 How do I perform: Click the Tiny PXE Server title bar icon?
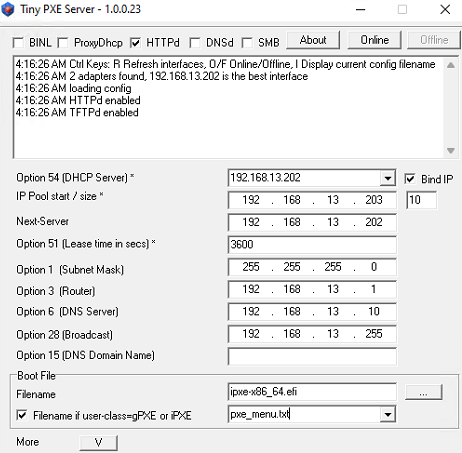(x=8, y=9)
